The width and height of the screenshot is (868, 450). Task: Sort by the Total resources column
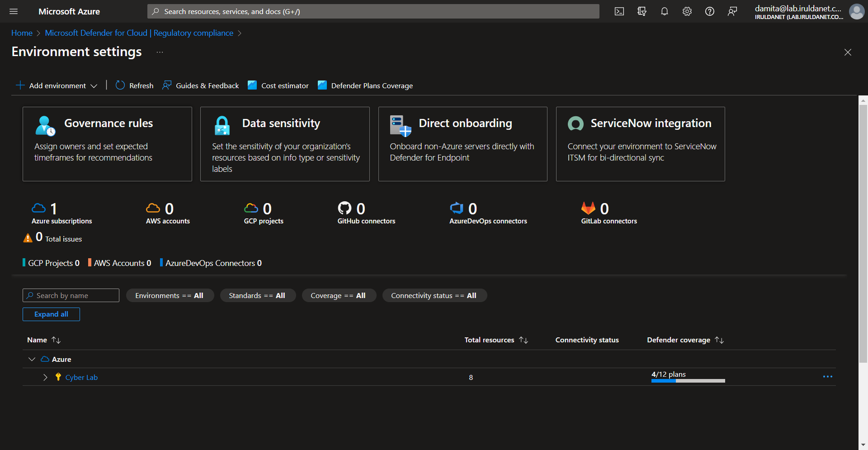[496, 340]
